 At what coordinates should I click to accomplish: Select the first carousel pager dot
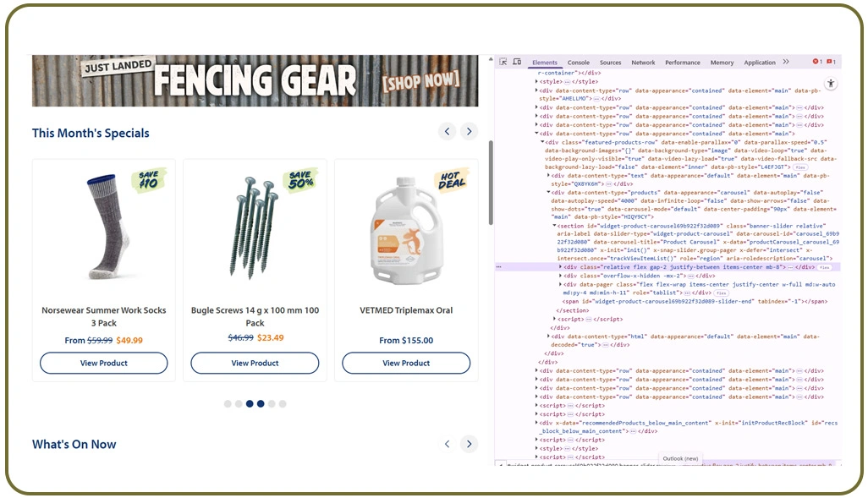click(x=228, y=404)
